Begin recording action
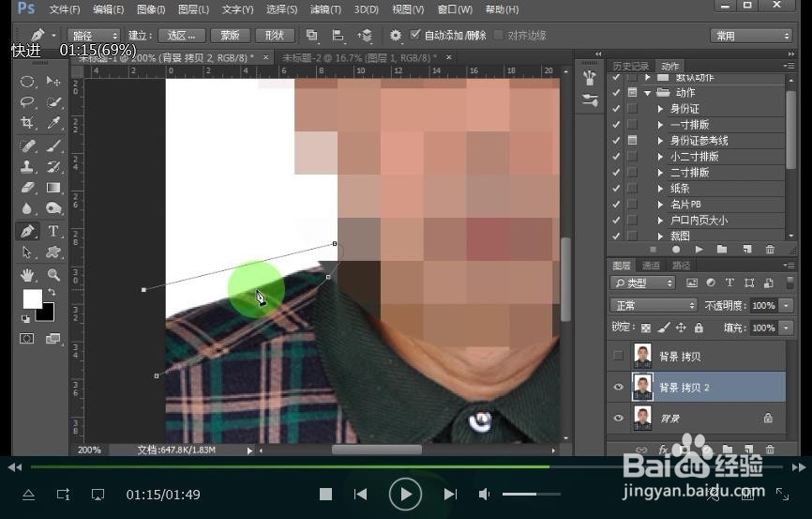This screenshot has height=519, width=812. (676, 250)
